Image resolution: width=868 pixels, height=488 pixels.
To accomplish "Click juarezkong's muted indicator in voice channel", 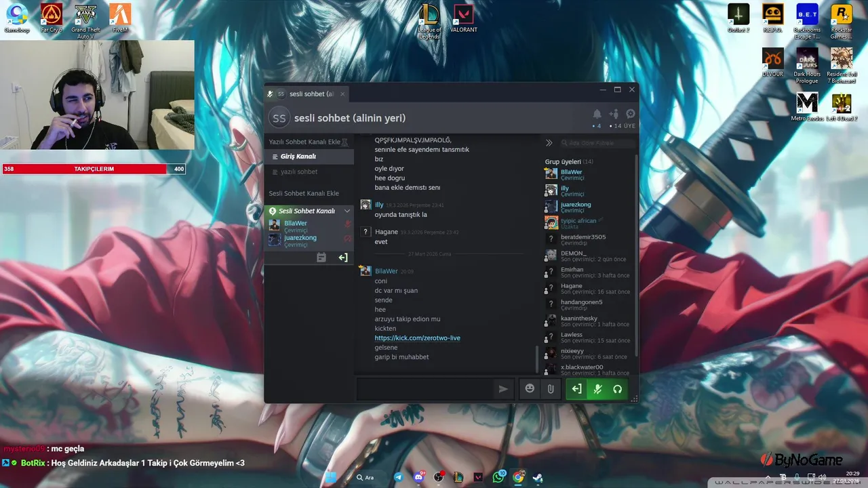I will point(348,239).
